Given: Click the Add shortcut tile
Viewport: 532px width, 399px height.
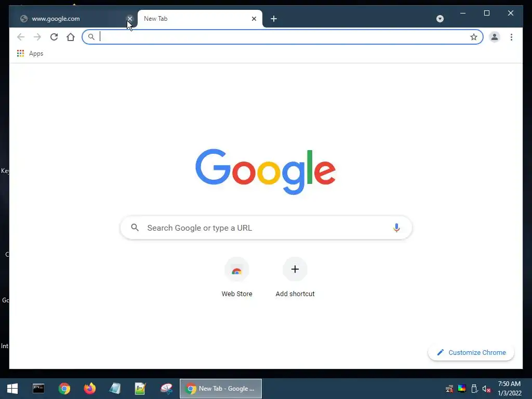Looking at the screenshot, I should pos(295,277).
